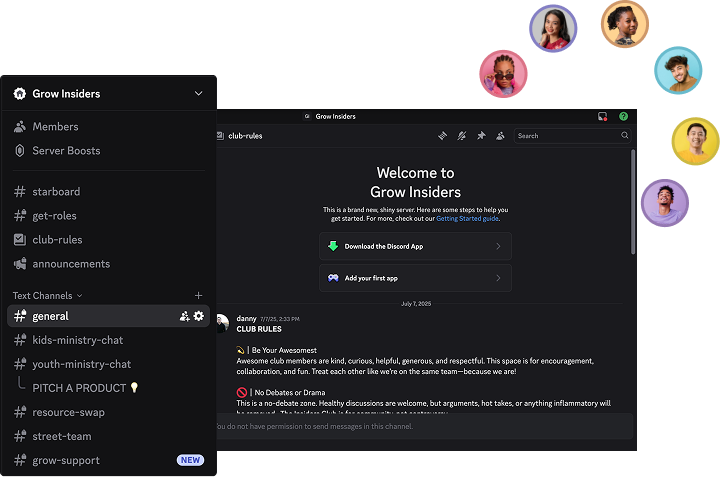Click the message scrollbar in chat window
This screenshot has width=720, height=477.
point(633,202)
